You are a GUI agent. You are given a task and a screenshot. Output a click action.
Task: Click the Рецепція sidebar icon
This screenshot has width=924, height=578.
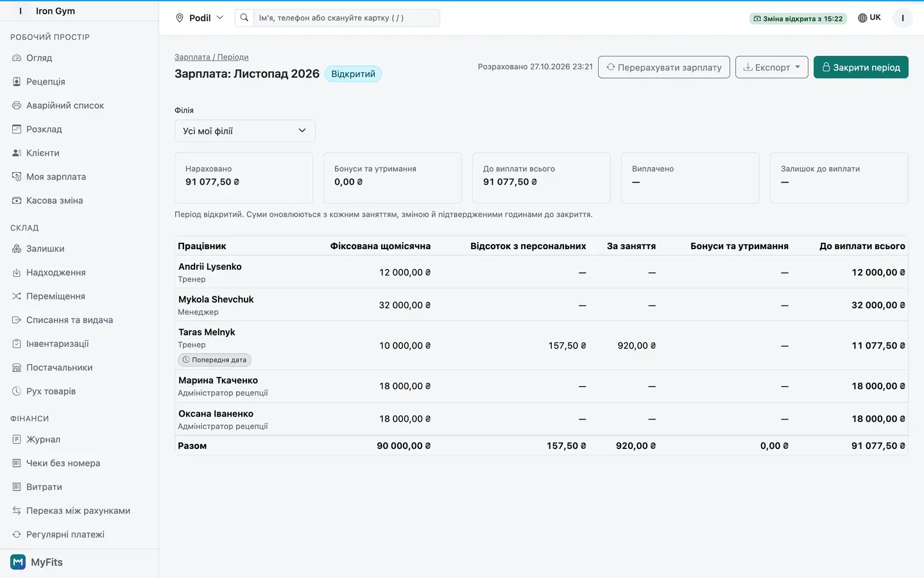17,82
